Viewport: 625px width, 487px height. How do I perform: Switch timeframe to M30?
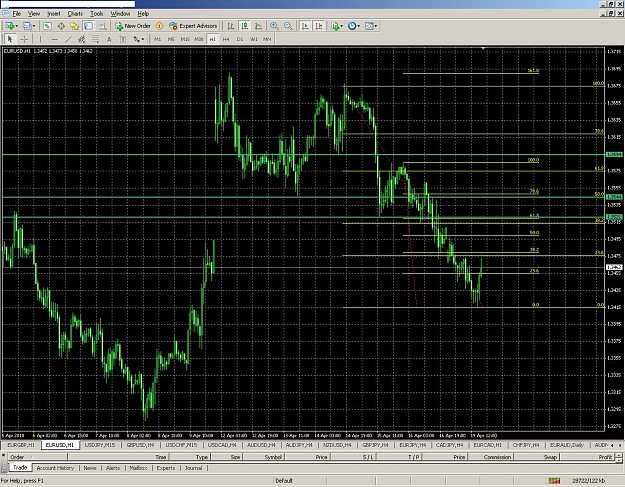pos(199,39)
